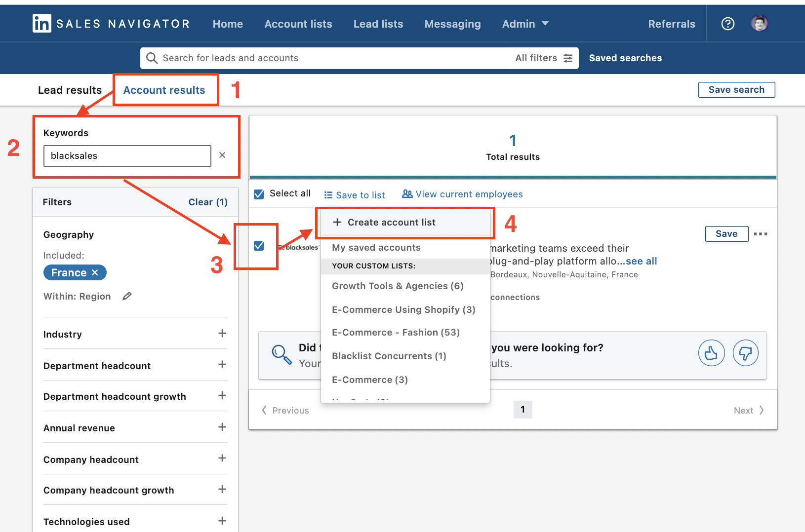The image size is (805, 532).
Task: Clear the blacksales keyword with X
Action: pos(222,155)
